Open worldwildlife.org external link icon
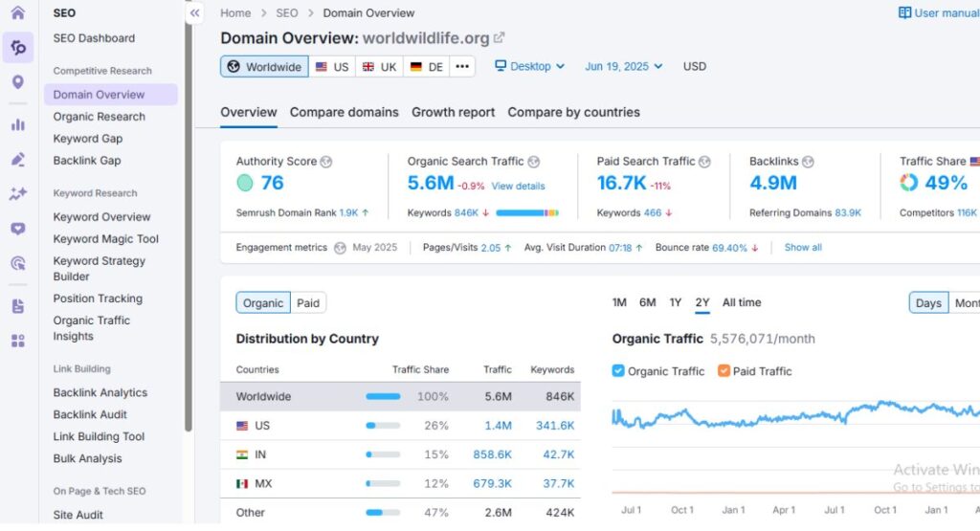980x531 pixels. click(499, 38)
